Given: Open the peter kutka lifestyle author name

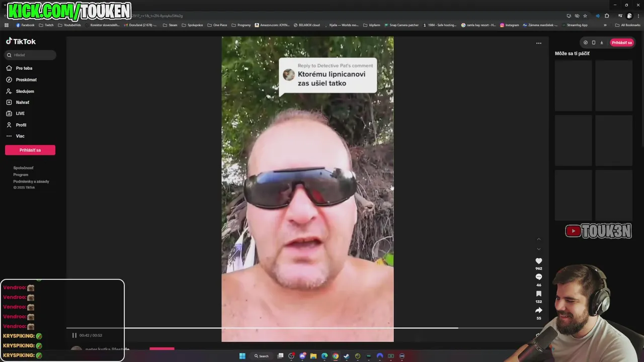Looking at the screenshot, I should click(x=107, y=349).
